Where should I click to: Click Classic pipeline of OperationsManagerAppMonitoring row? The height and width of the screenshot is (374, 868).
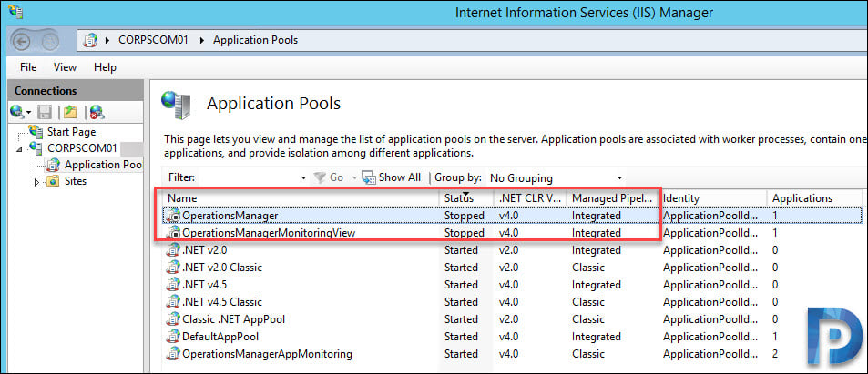(588, 354)
